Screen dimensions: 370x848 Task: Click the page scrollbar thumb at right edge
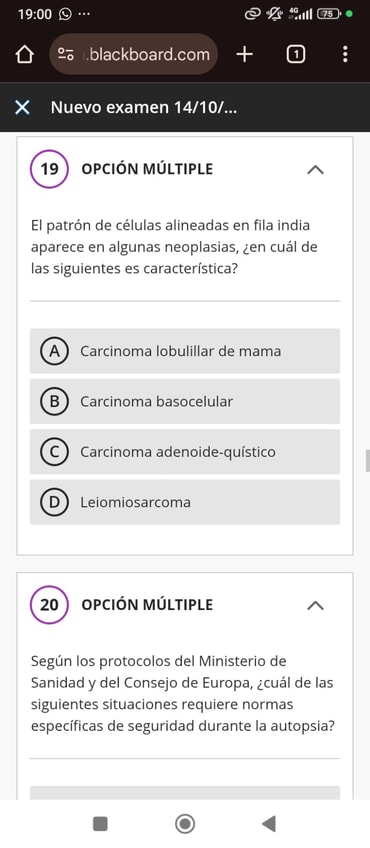[x=368, y=460]
